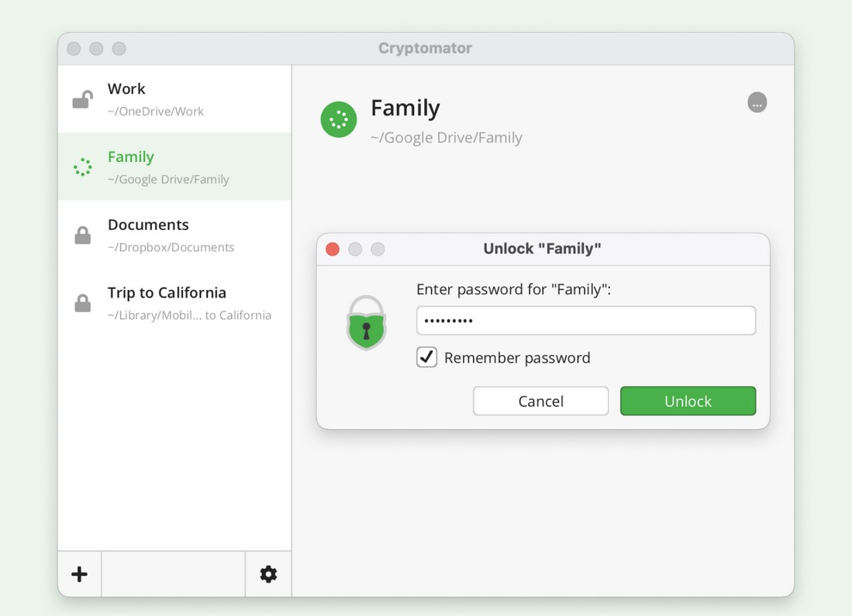Click the Cryptomator window title bar
The width and height of the screenshot is (852, 616).
click(x=425, y=48)
